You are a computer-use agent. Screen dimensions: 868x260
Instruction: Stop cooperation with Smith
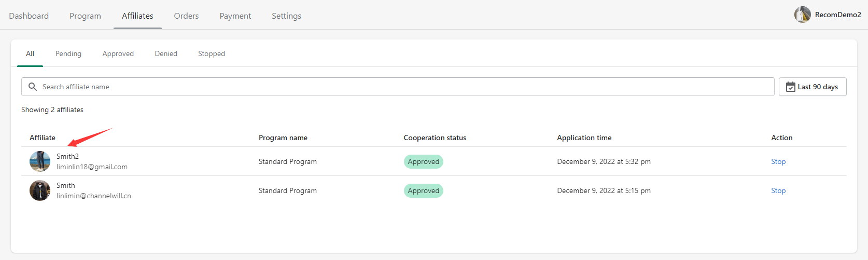pyautogui.click(x=778, y=190)
